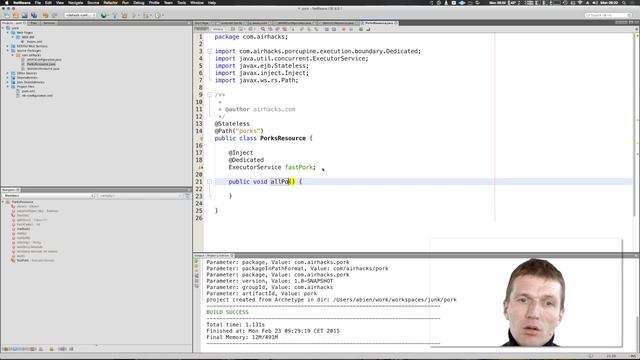Select PorksResource.java in project tree
This screenshot has width=640, height=360.
[x=41, y=64]
